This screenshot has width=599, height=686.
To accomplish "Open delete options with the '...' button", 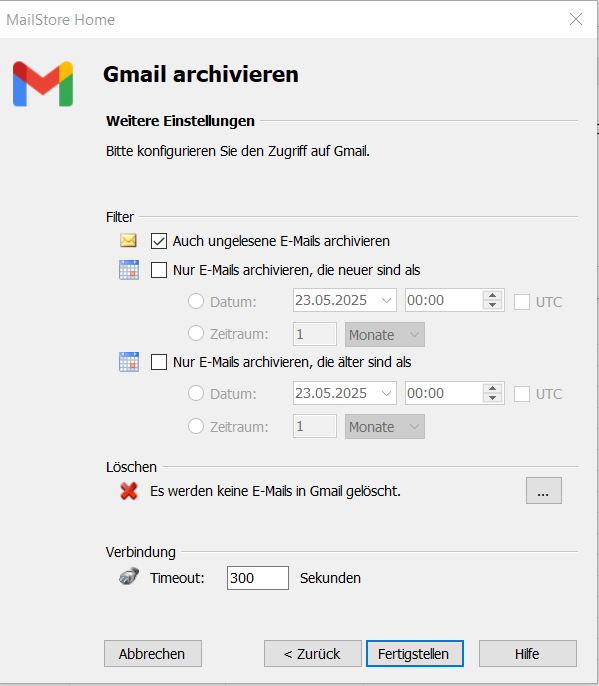I will [x=543, y=491].
